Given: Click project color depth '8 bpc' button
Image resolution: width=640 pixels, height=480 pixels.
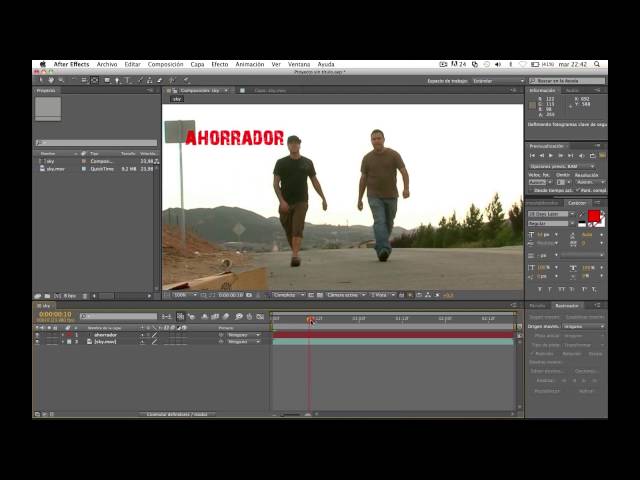Looking at the screenshot, I should [70, 296].
